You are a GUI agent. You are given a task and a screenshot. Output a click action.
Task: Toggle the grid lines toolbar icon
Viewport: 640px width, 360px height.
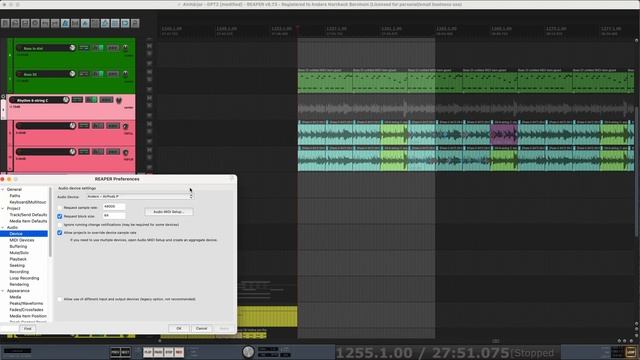[x=115, y=23]
